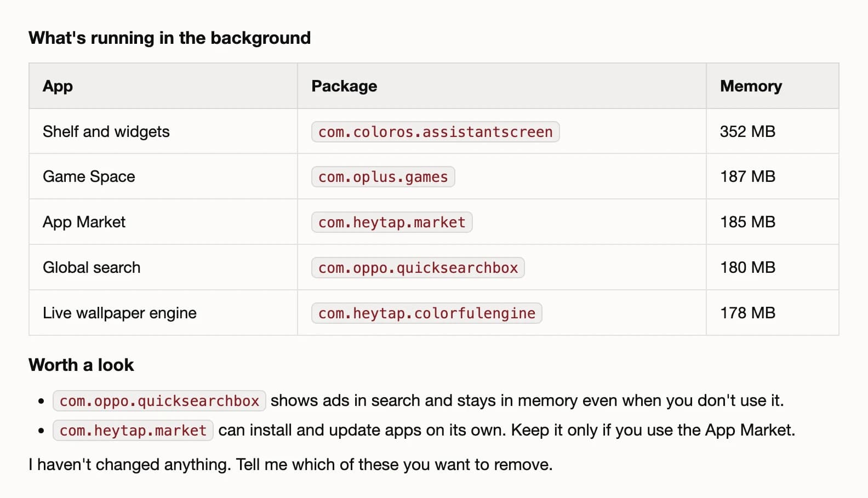Click the Memory column header
The image size is (868, 498).
[773, 86]
